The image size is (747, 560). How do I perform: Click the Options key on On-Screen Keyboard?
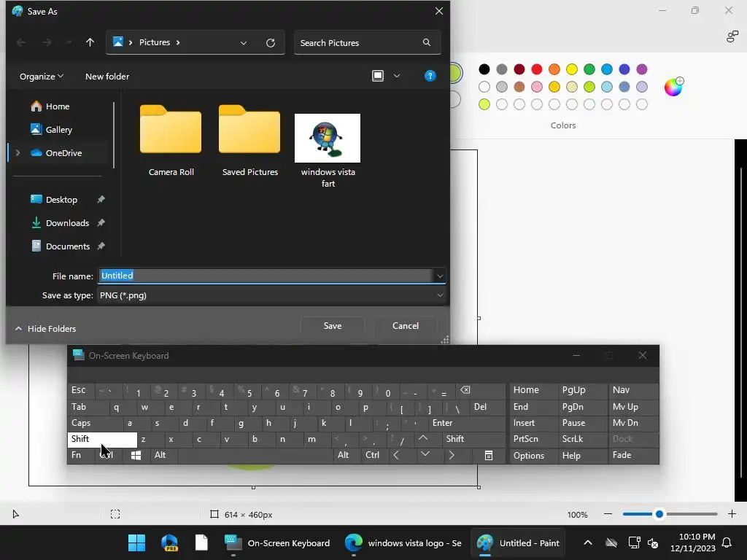tap(533, 455)
